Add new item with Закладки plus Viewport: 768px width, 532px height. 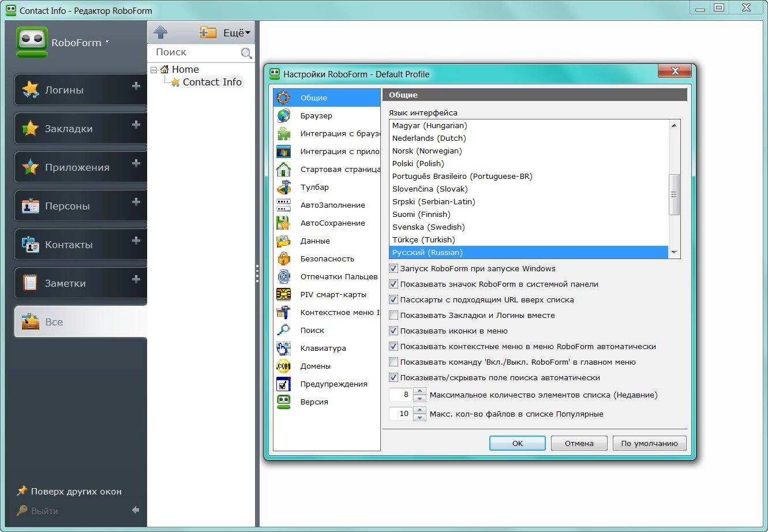136,125
